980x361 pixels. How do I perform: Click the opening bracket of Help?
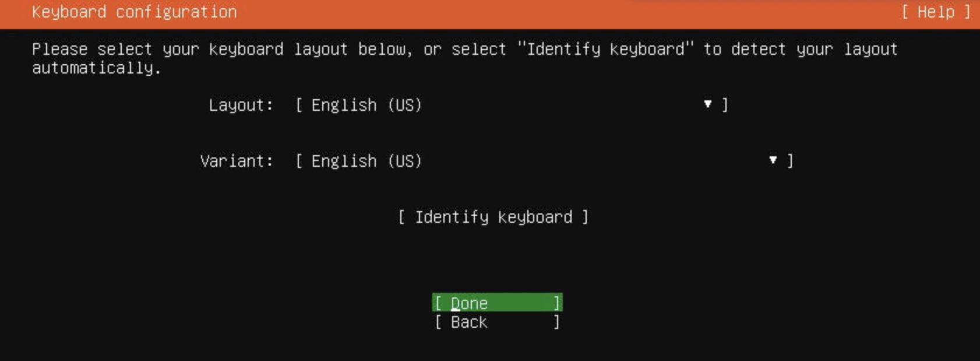coord(905,12)
